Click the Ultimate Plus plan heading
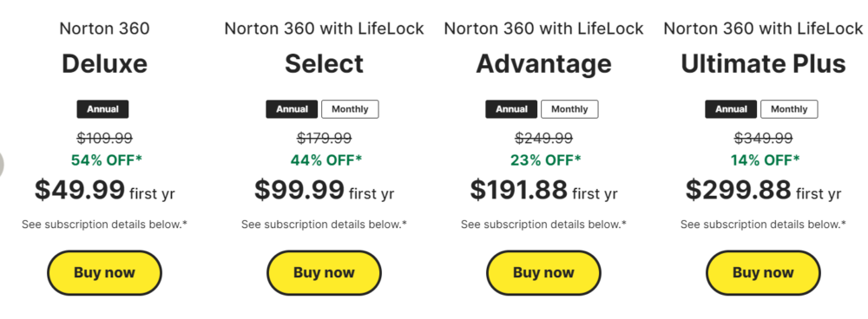868x319 pixels. (763, 64)
